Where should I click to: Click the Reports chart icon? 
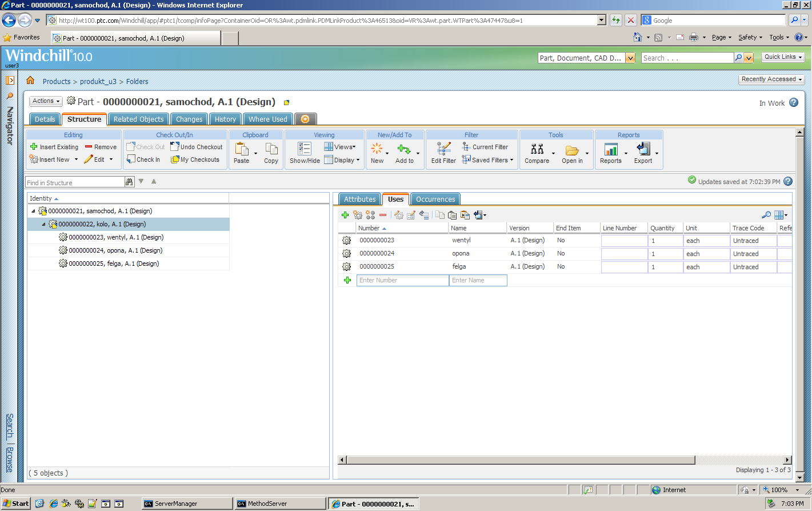click(611, 149)
